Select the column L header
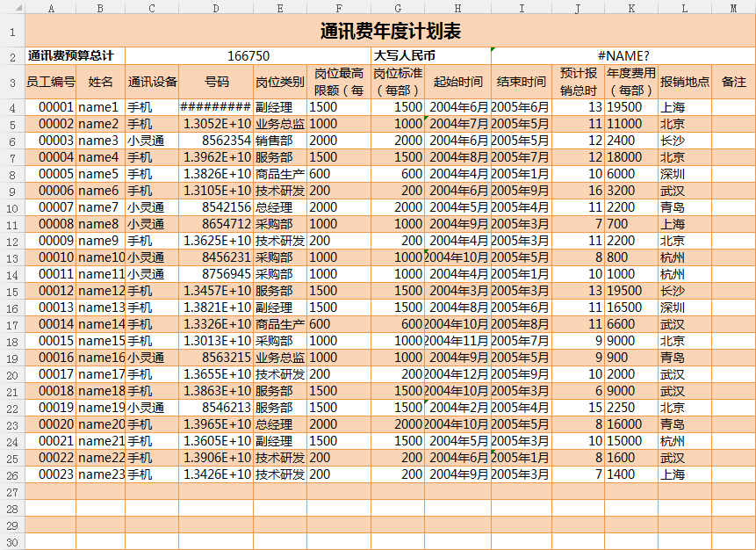 (x=684, y=8)
